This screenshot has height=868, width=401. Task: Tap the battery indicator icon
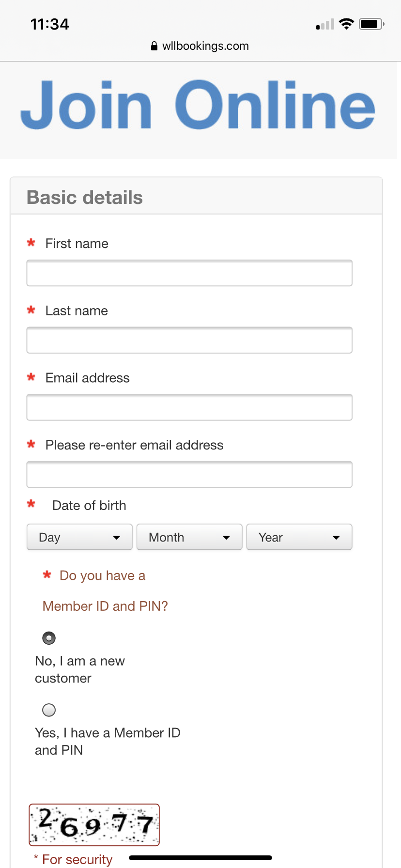point(371,24)
